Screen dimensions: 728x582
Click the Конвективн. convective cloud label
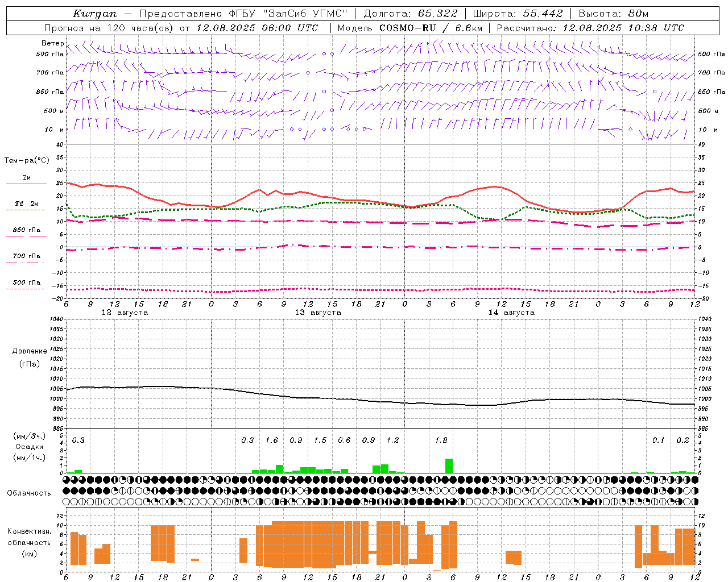(x=29, y=531)
